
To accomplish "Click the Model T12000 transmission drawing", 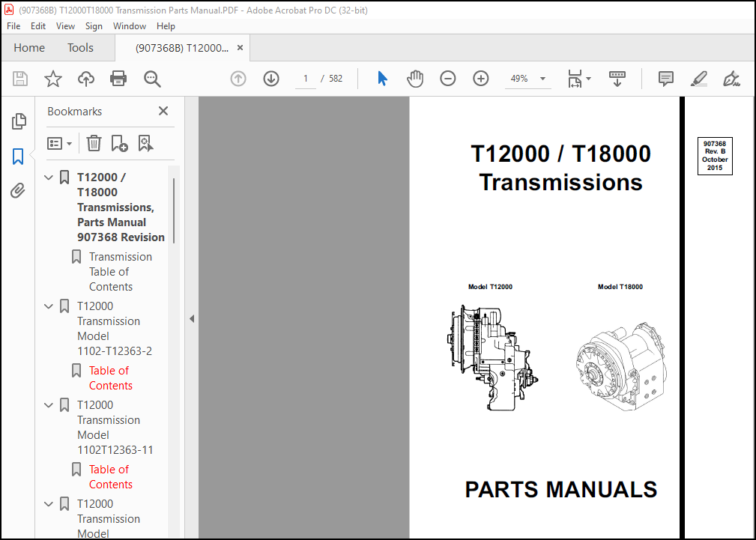I will [x=492, y=357].
